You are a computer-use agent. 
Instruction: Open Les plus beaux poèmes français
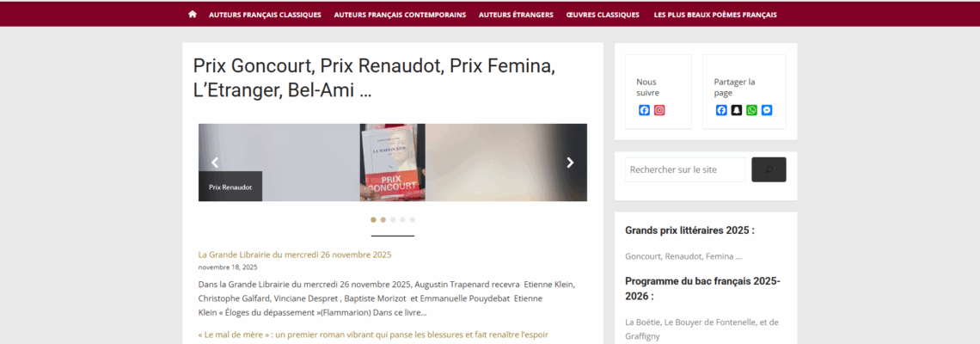click(x=715, y=15)
